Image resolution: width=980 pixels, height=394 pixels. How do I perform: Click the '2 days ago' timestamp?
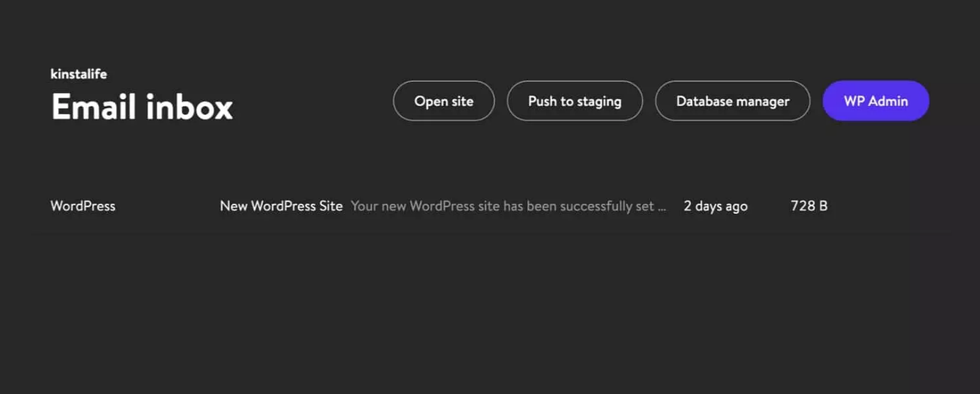pos(715,206)
